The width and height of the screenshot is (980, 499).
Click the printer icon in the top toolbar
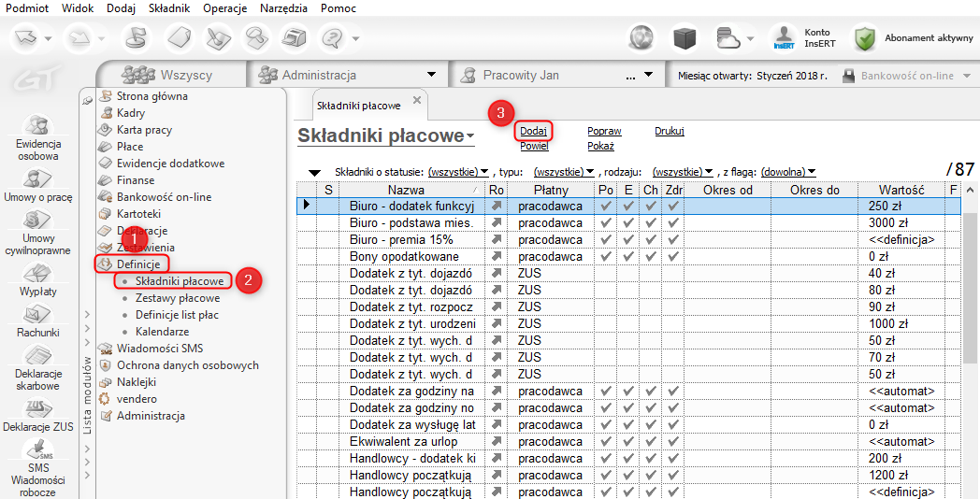(295, 38)
